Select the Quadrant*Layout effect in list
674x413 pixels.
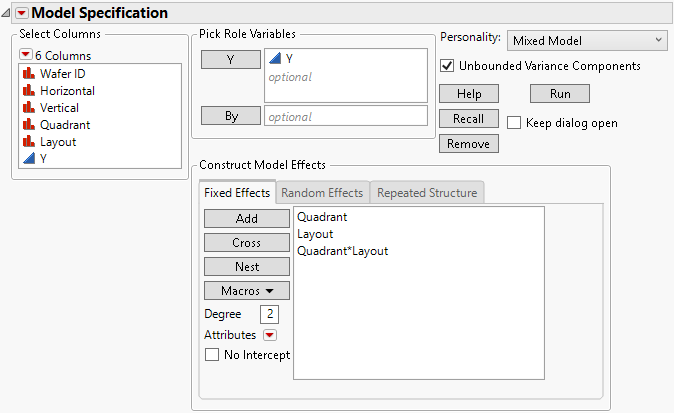click(342, 251)
